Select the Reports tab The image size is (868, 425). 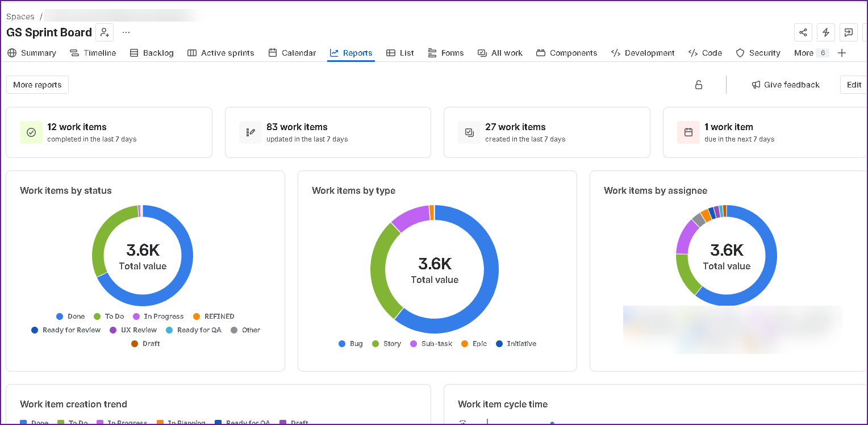[351, 53]
